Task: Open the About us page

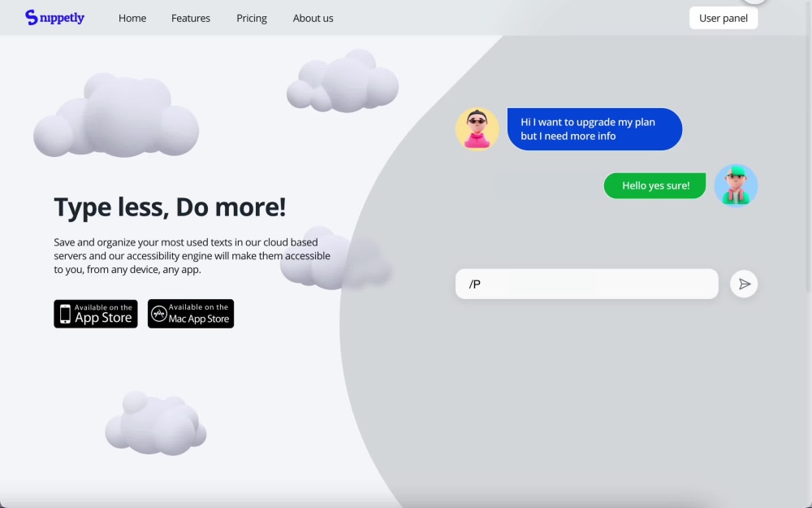Action: pos(313,18)
